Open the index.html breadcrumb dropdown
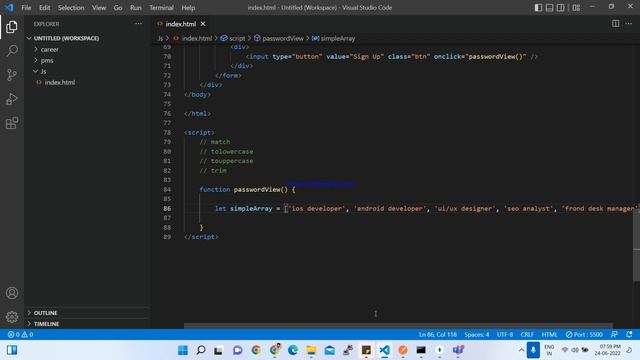The image size is (640, 360). point(192,38)
